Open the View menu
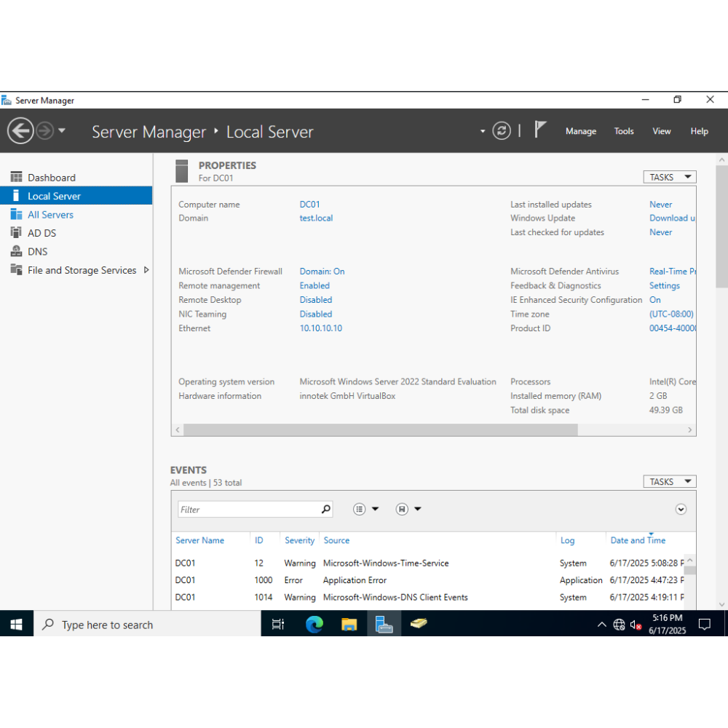 pos(662,131)
